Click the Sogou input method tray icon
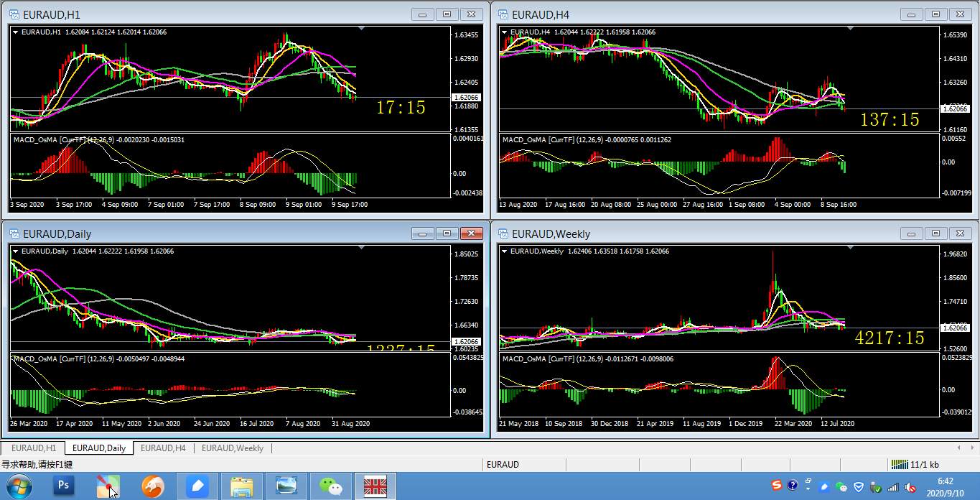980x500 pixels. [x=777, y=486]
